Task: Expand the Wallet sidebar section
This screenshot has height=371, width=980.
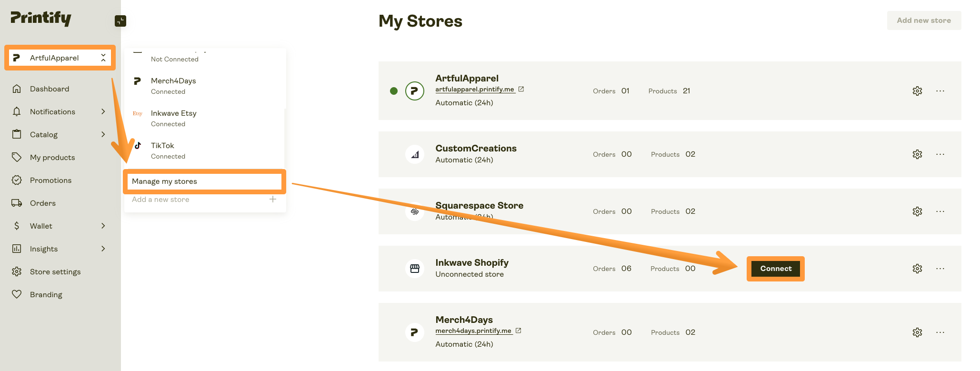Action: (103, 226)
